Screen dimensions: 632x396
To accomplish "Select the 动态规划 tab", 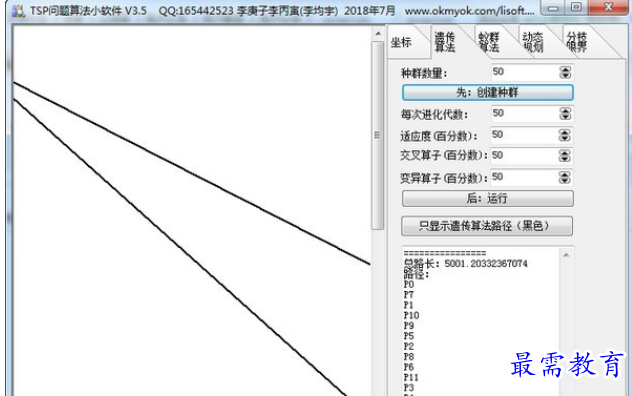I will (533, 42).
